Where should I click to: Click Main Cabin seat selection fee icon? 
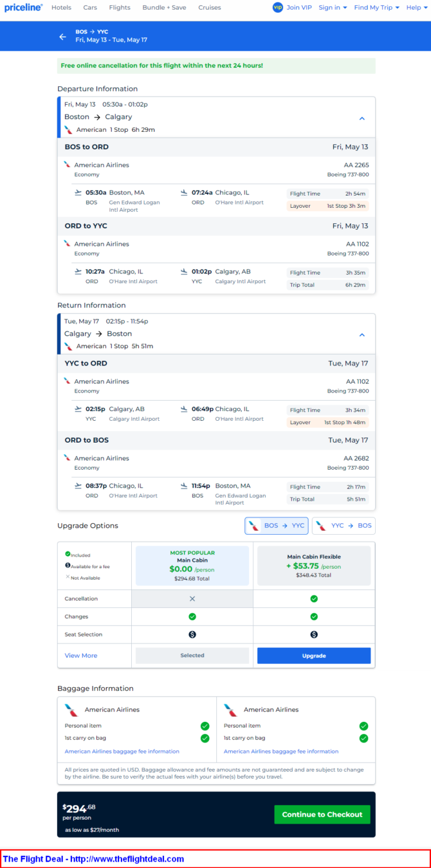[x=192, y=634]
